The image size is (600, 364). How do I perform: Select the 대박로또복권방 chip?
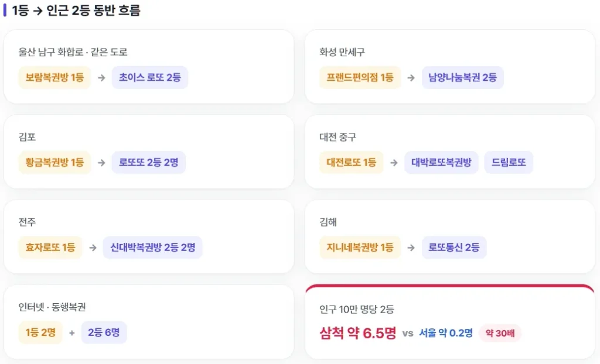(441, 163)
